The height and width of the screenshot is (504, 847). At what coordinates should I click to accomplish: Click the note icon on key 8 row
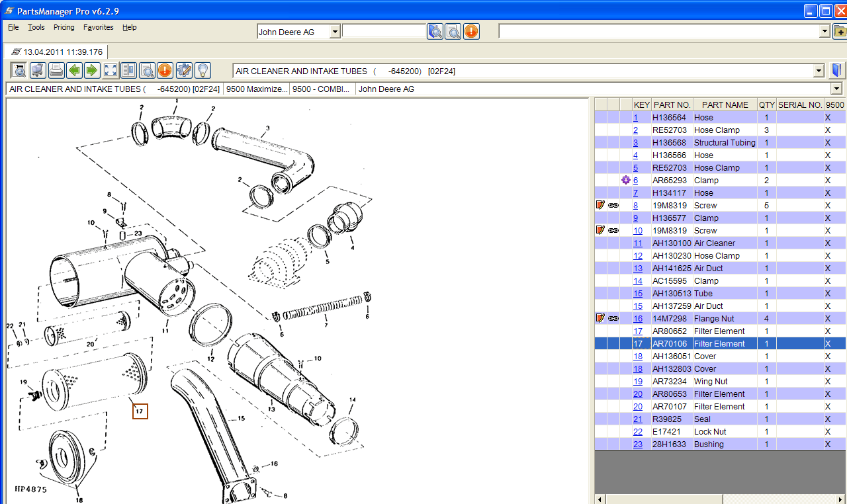[x=600, y=206]
